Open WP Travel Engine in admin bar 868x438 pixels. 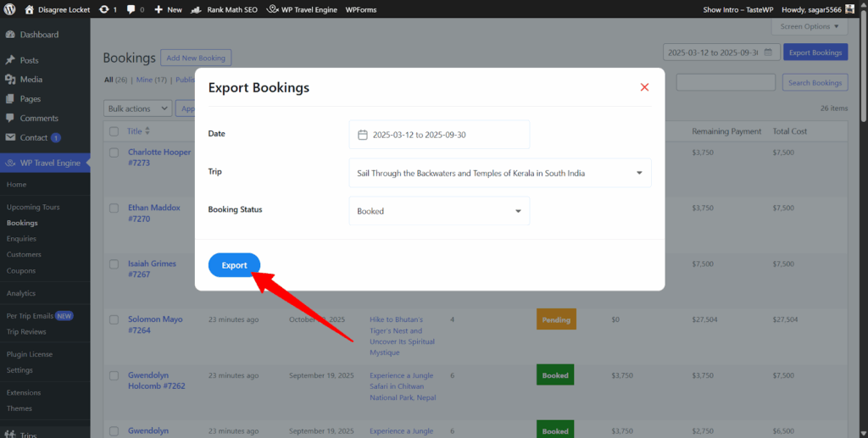click(303, 9)
